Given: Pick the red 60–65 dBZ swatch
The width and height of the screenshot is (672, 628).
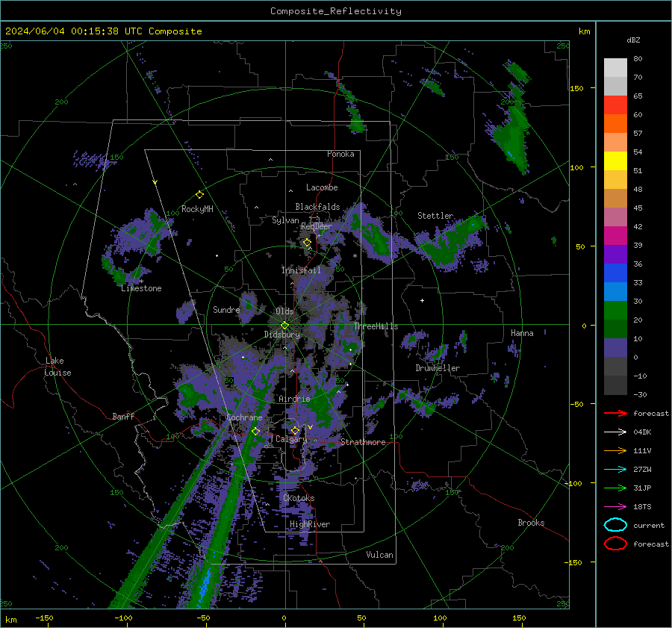Looking at the screenshot, I should [x=615, y=105].
